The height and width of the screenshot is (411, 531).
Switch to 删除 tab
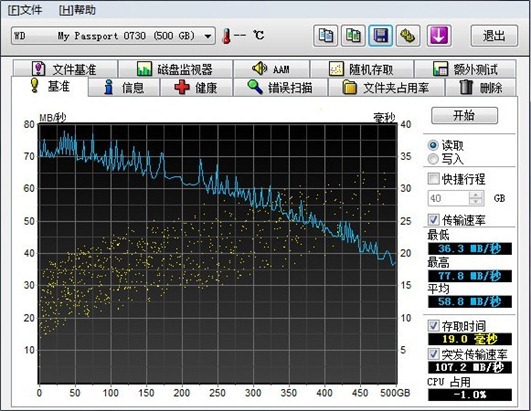tap(481, 88)
